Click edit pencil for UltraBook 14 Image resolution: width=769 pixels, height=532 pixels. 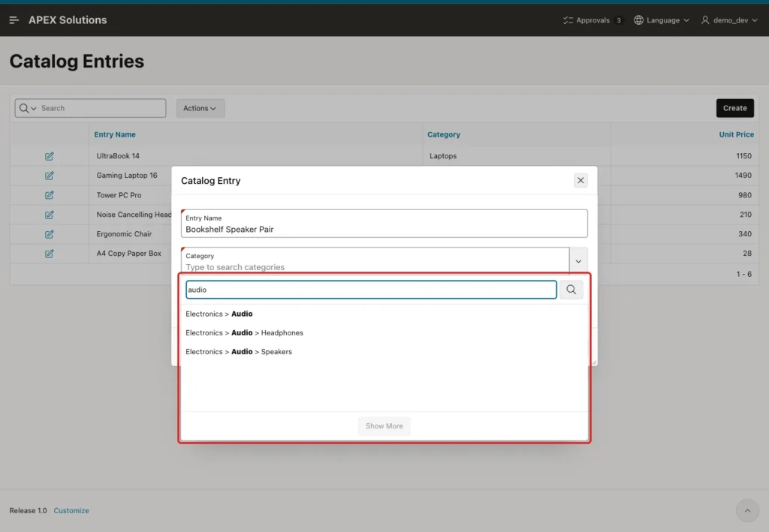coord(49,156)
